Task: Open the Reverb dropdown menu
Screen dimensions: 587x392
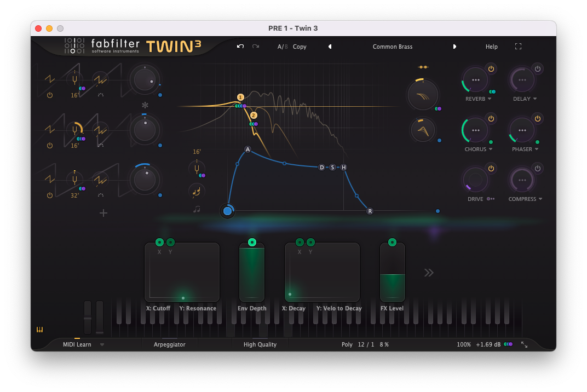Action: point(489,99)
